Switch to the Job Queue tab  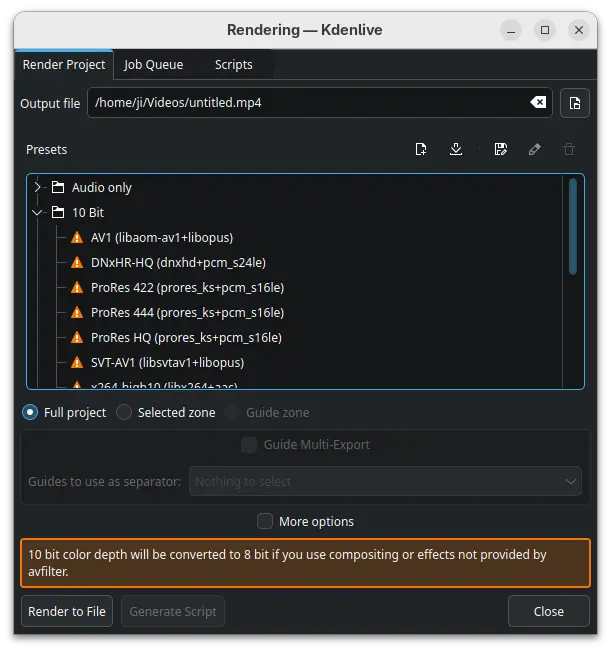tap(153, 65)
